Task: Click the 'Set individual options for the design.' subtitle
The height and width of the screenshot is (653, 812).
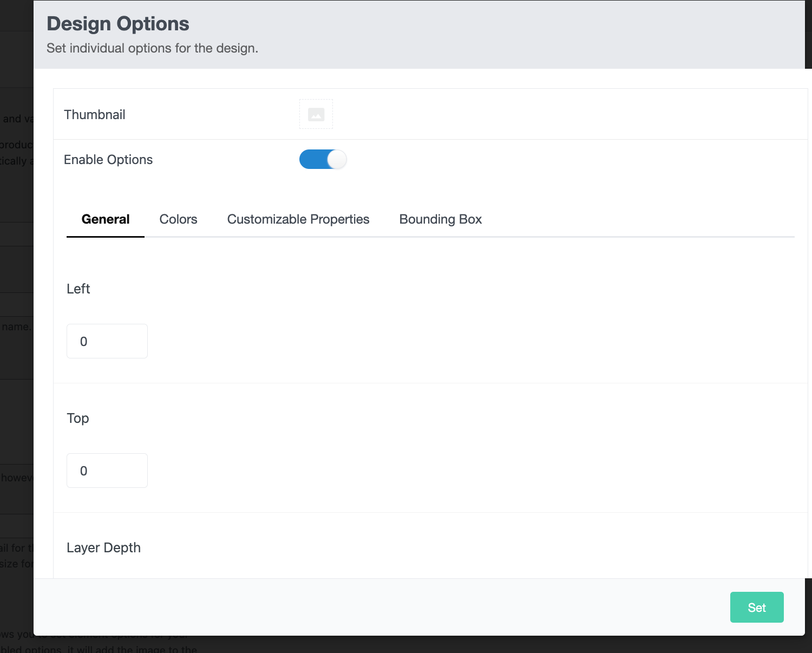Action: [153, 48]
